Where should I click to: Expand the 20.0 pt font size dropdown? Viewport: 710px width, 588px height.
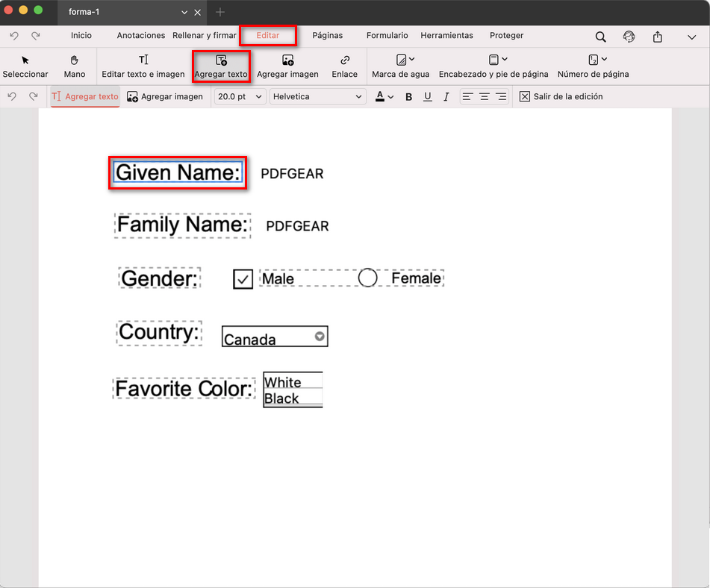tap(240, 97)
